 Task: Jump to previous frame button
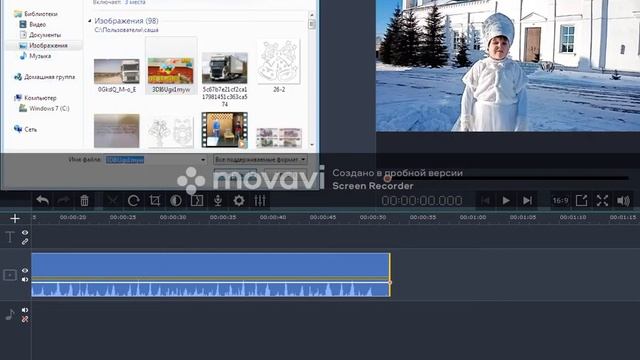click(x=485, y=200)
